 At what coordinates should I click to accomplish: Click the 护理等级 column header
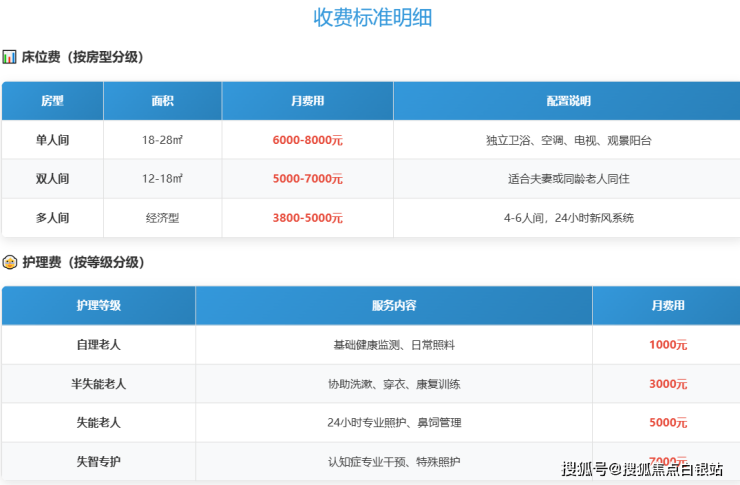pyautogui.click(x=98, y=305)
